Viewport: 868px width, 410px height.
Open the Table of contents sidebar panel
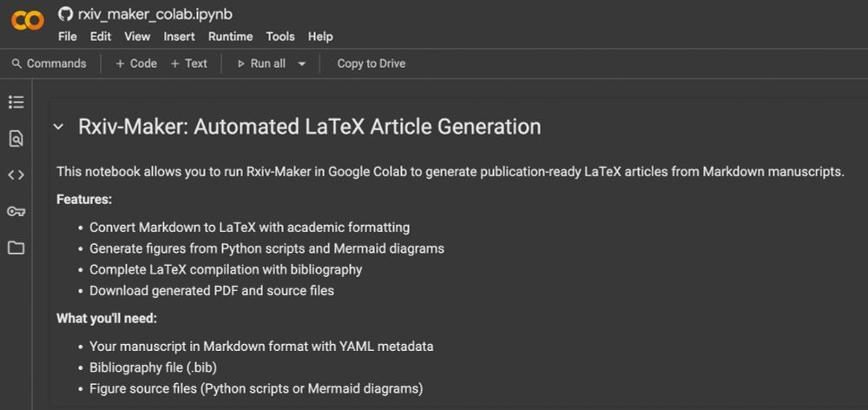click(x=16, y=102)
